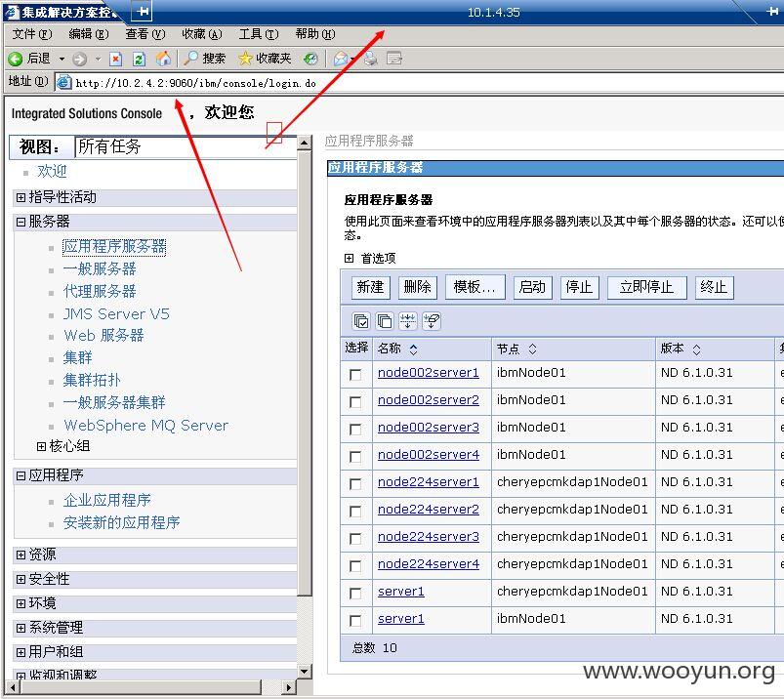Collapse the 应用程序 navigation section
The height and width of the screenshot is (699, 784).
[21, 475]
